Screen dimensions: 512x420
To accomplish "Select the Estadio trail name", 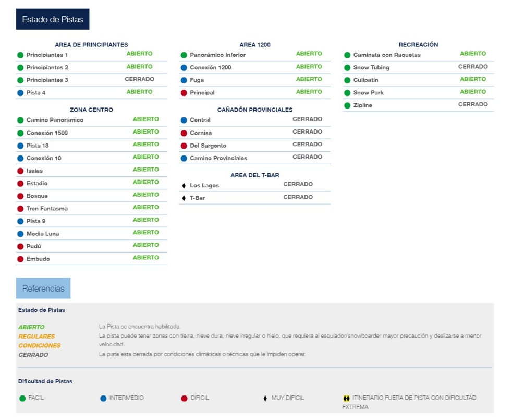I will (37, 183).
